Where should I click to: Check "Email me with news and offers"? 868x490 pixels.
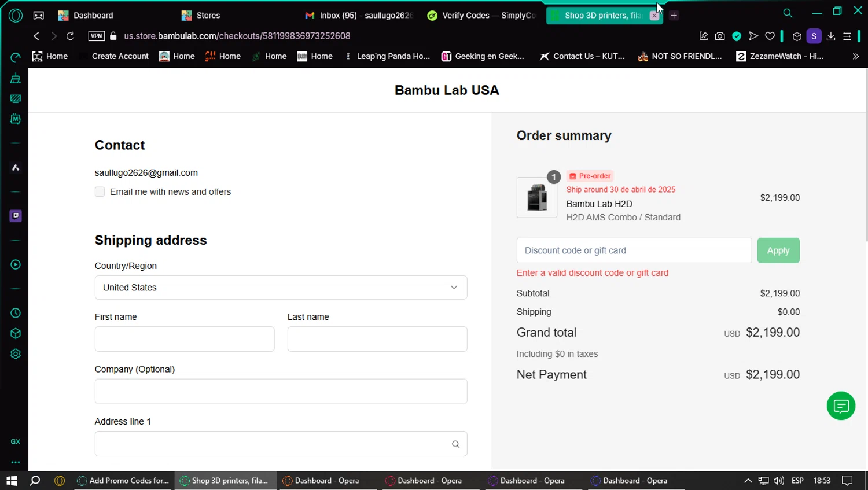pyautogui.click(x=100, y=192)
